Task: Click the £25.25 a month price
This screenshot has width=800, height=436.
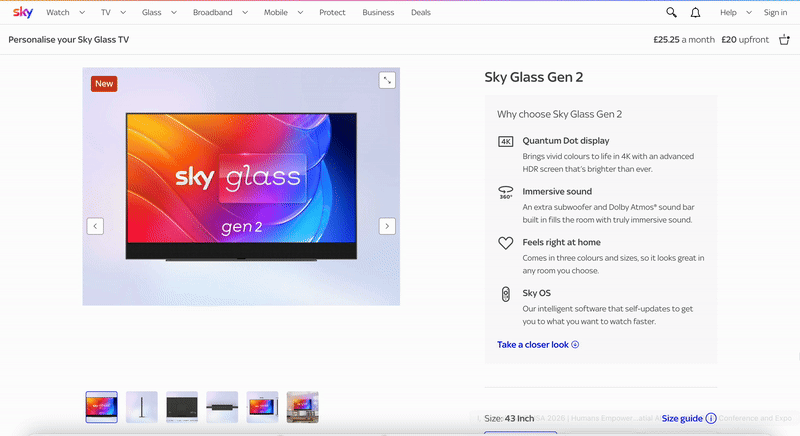Action: [x=684, y=40]
